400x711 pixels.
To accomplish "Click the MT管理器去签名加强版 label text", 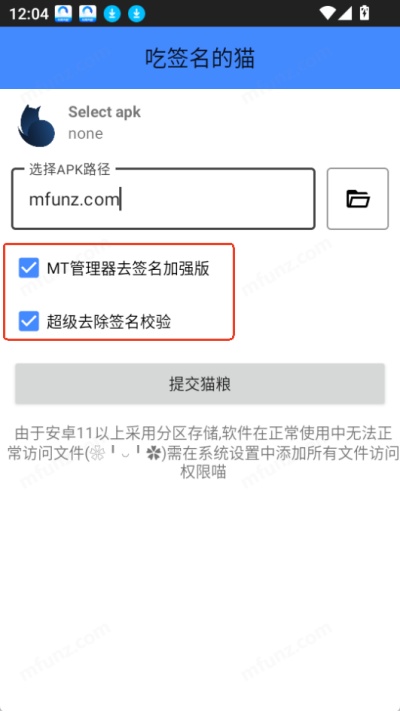I will [x=128, y=268].
